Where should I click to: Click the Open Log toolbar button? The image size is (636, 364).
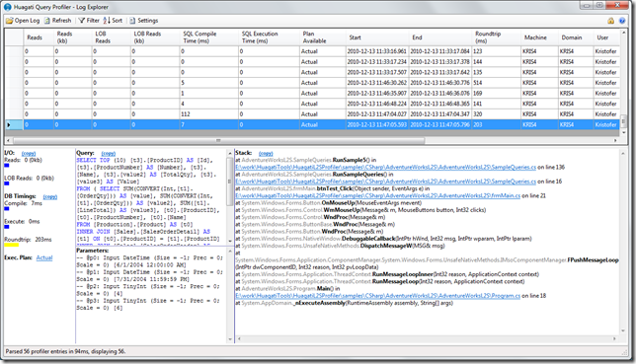[x=23, y=21]
